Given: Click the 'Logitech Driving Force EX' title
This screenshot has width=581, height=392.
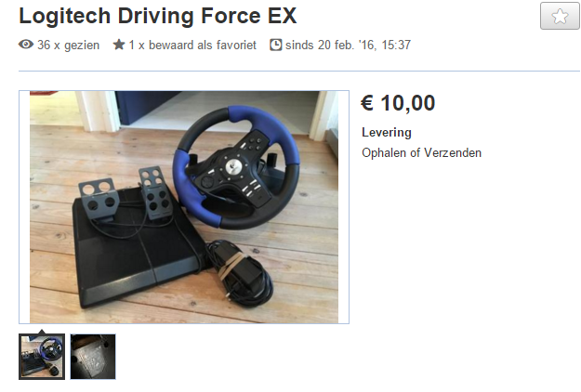Looking at the screenshot, I should (158, 16).
